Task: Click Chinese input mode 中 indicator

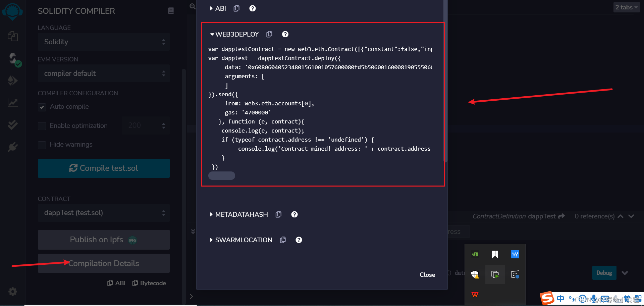Action: 560,298
